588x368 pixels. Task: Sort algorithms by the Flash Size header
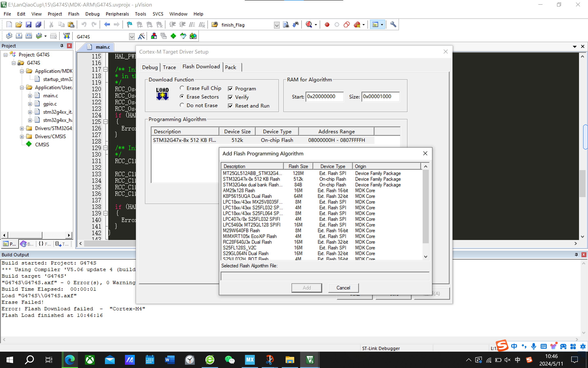coord(298,166)
